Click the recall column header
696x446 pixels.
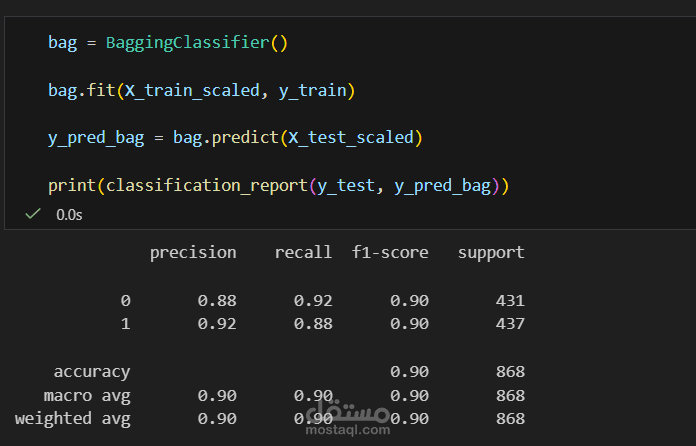pos(303,252)
